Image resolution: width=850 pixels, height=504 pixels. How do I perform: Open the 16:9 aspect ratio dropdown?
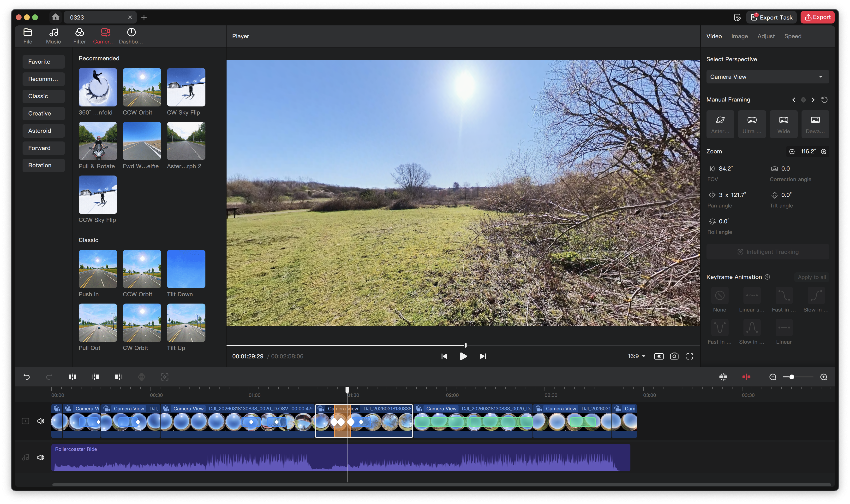click(636, 356)
